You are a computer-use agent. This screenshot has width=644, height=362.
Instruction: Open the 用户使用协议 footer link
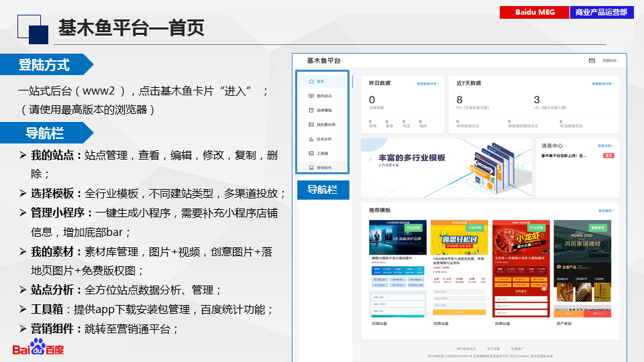tap(466, 349)
